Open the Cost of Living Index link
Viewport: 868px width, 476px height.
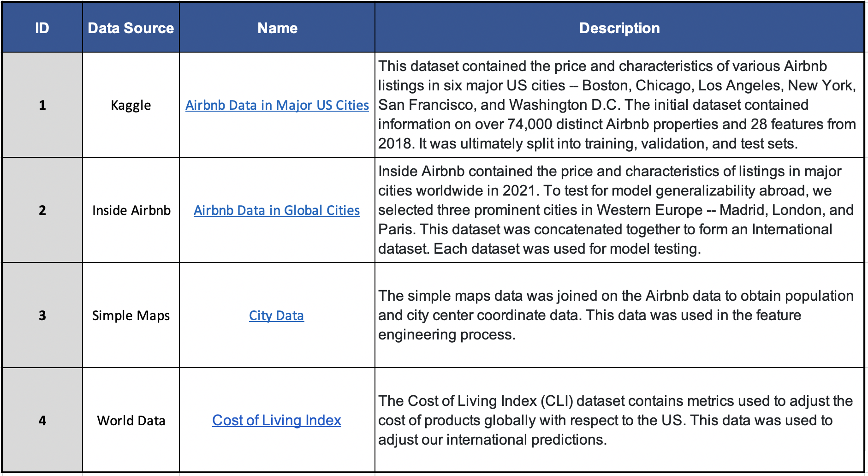pyautogui.click(x=276, y=420)
